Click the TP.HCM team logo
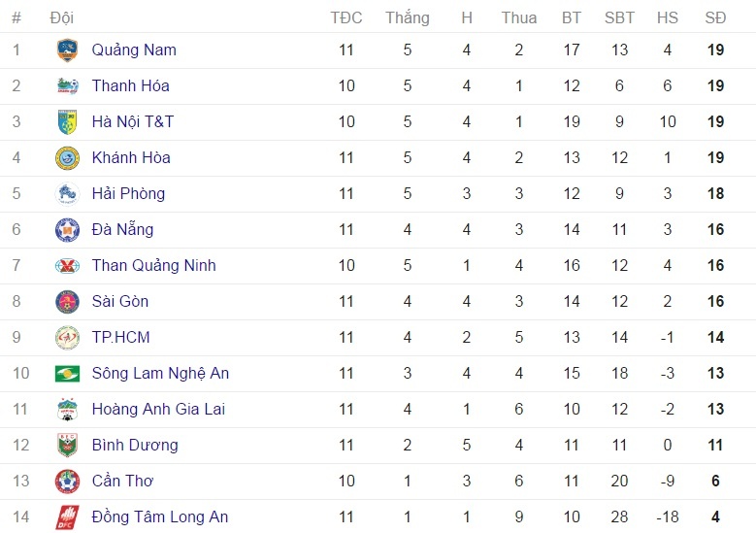The image size is (756, 533). [x=67, y=337]
